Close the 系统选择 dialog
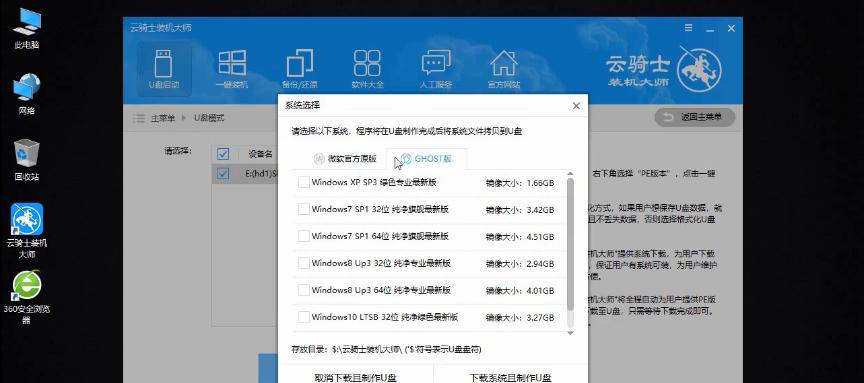 point(576,105)
